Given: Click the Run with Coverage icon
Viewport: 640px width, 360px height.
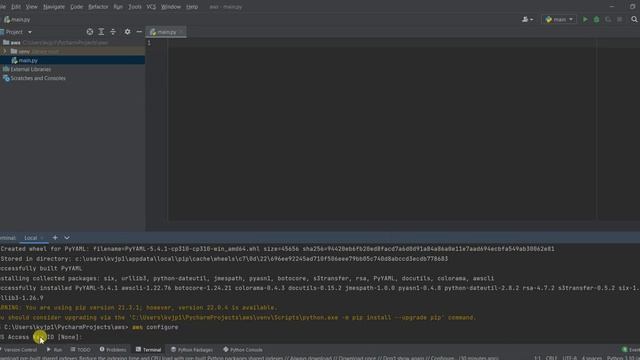Looking at the screenshot, I should coord(608,19).
